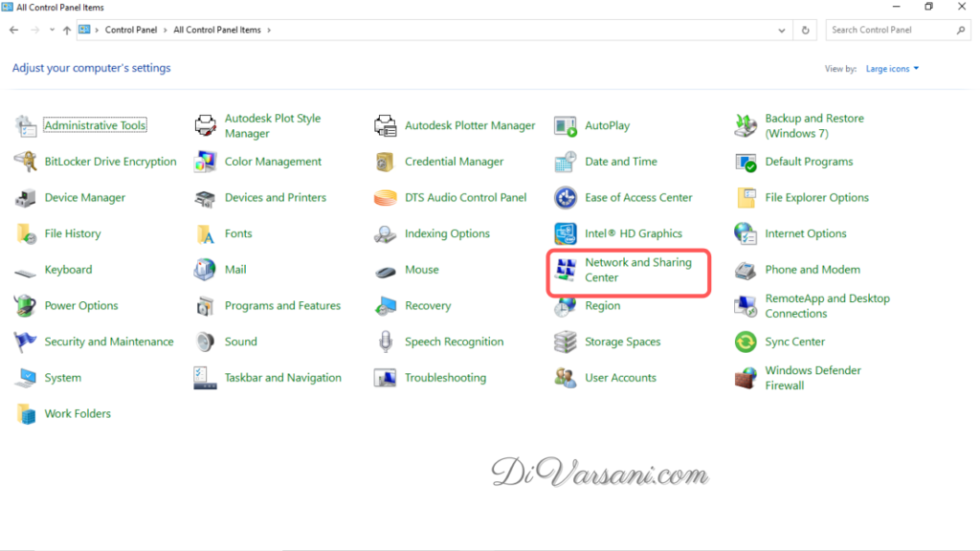Open the Administrative Tools link
Image resolution: width=980 pixels, height=551 pixels.
pyautogui.click(x=95, y=125)
